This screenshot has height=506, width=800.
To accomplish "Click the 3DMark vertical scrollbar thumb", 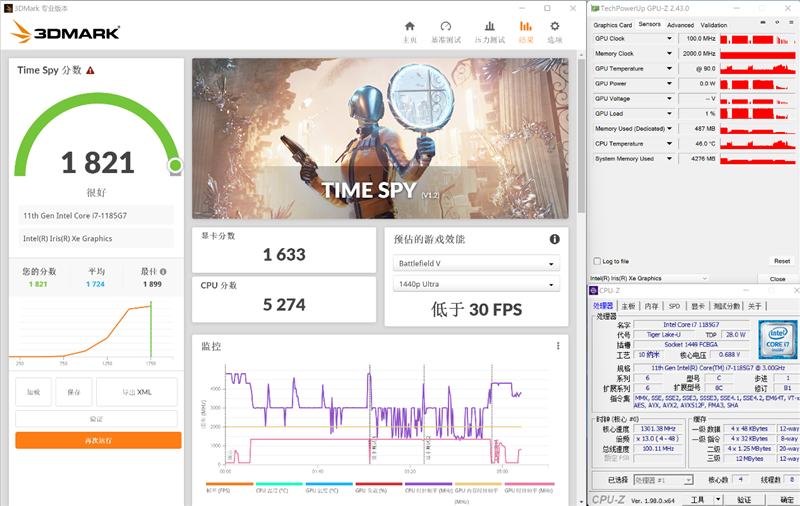I will point(581,136).
